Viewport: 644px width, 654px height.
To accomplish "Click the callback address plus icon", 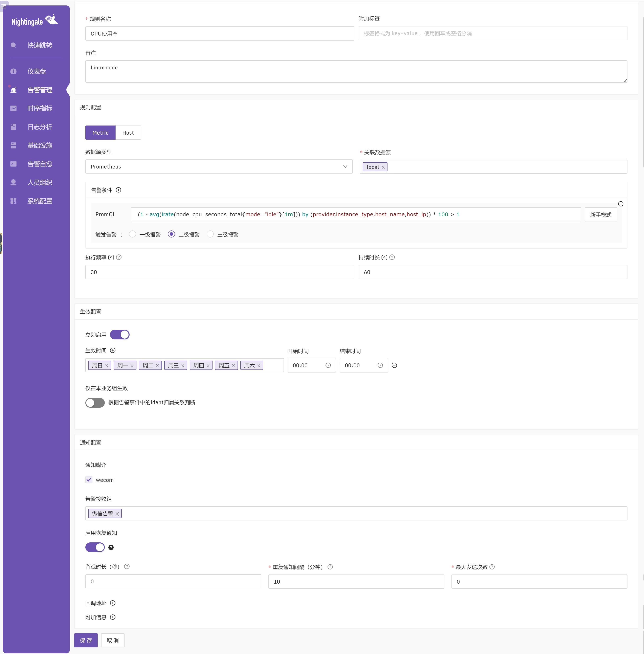I will [113, 603].
